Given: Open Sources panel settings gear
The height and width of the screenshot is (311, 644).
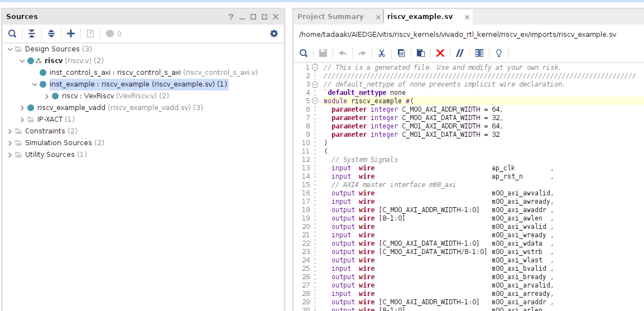Looking at the screenshot, I should 274,34.
